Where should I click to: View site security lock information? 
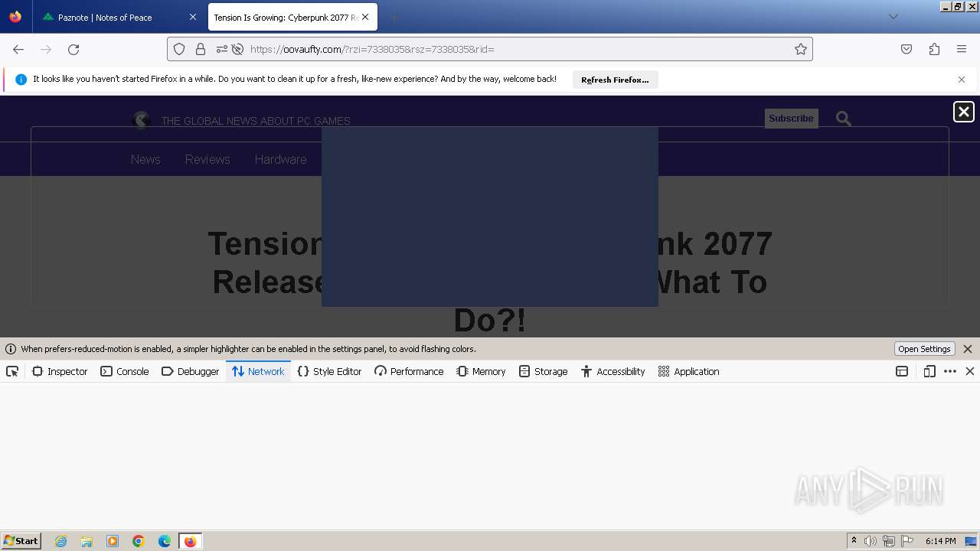[x=201, y=49]
